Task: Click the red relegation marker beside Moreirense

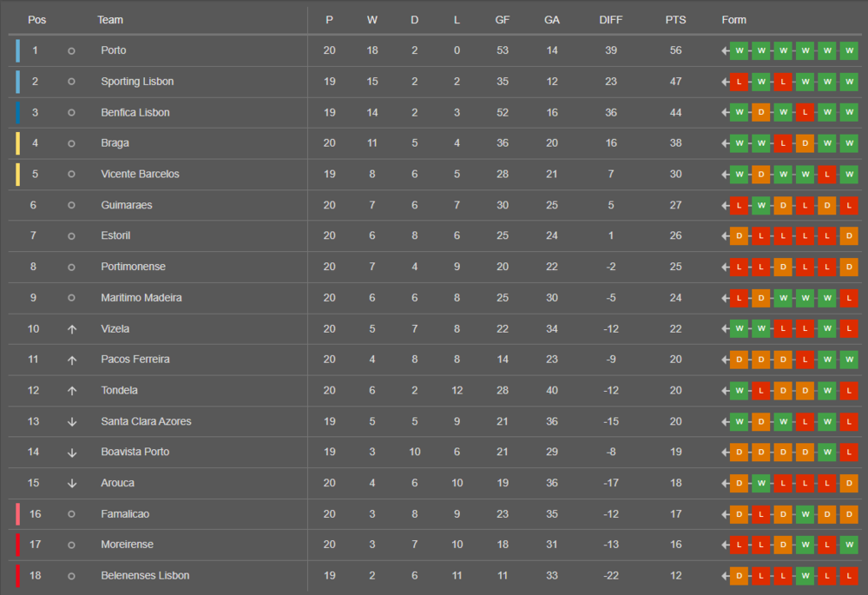Action: (x=17, y=545)
